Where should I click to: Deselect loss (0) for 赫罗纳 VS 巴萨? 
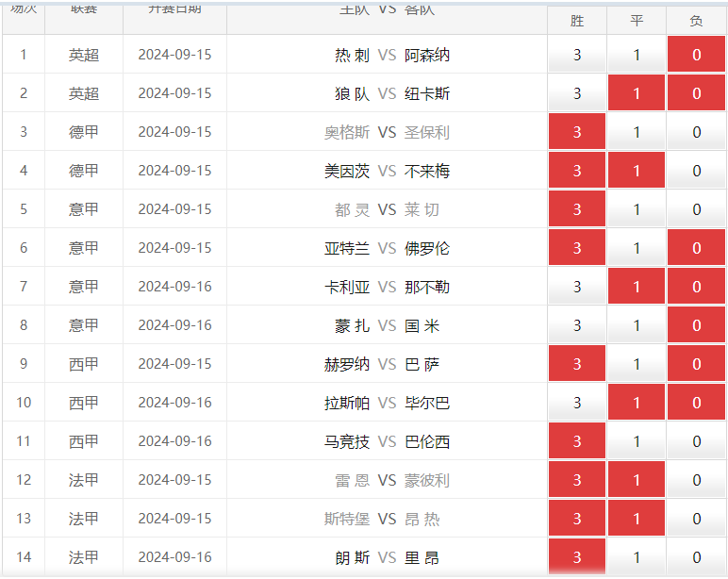[696, 364]
